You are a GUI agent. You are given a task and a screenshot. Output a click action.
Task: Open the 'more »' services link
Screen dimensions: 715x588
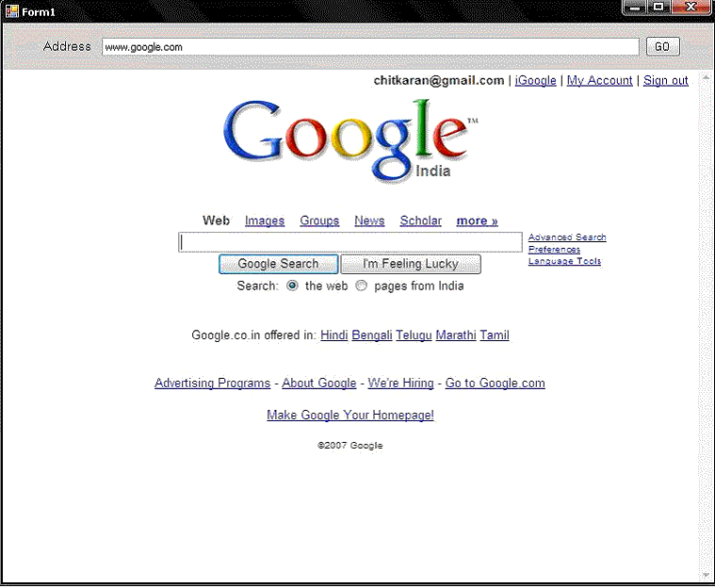tap(477, 220)
